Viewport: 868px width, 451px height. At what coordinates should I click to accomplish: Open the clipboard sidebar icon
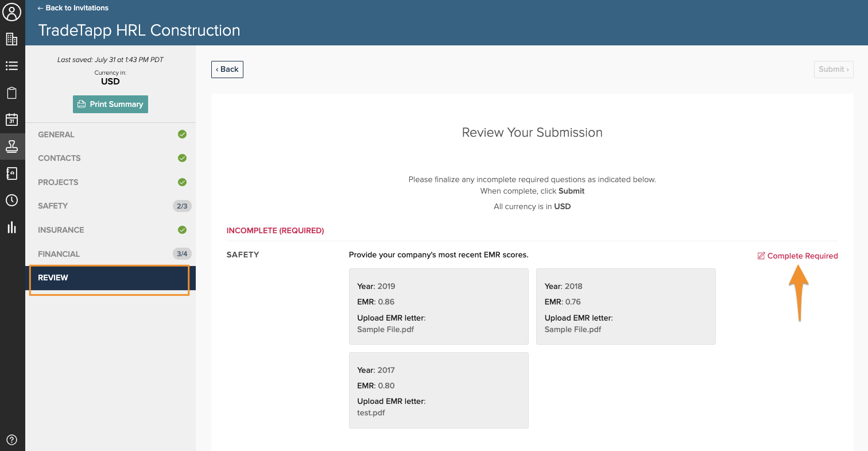tap(12, 93)
